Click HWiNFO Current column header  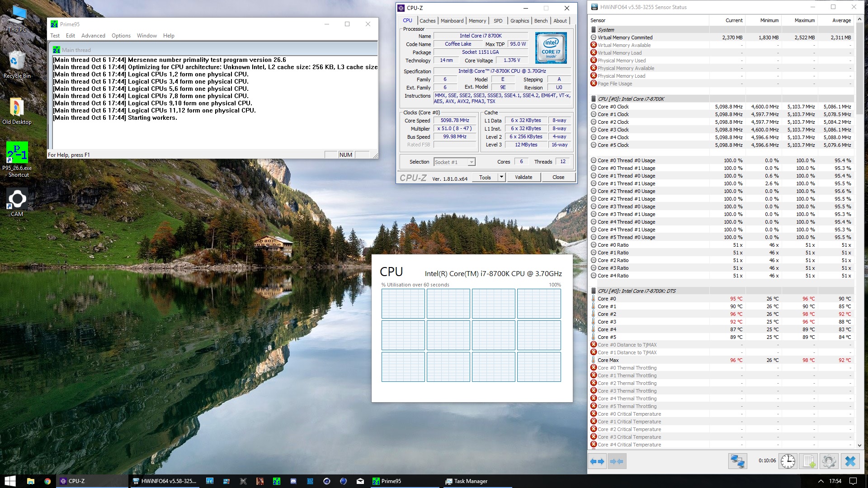[727, 20]
